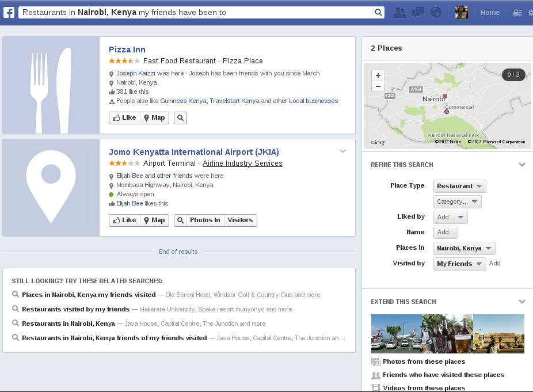Image resolution: width=533 pixels, height=392 pixels.
Task: Open the Place Type Restaurant dropdown
Action: coord(459,187)
